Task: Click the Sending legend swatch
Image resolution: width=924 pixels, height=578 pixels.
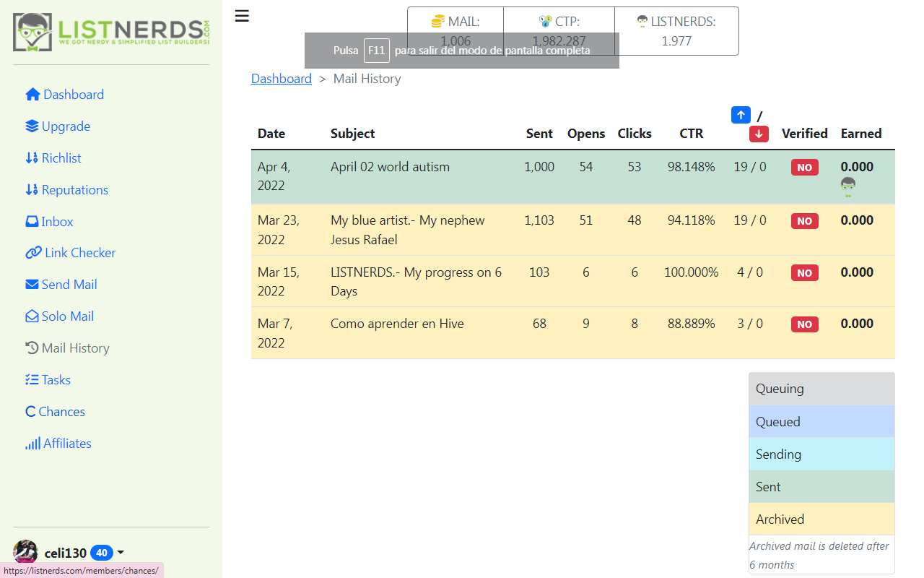Action: (x=821, y=454)
